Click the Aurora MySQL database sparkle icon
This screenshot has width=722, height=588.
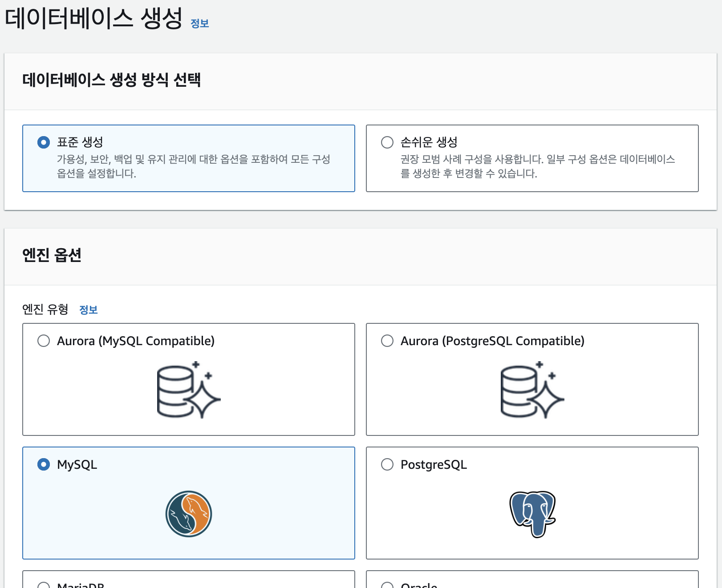(189, 390)
